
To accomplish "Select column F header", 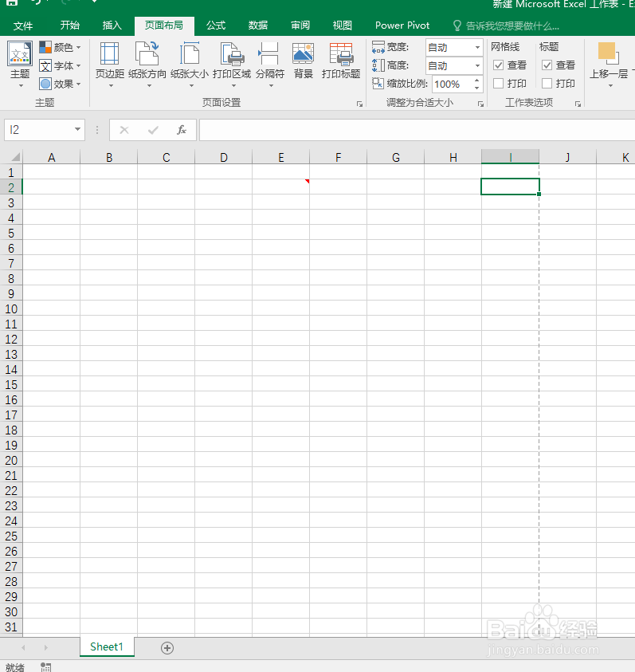I will click(x=339, y=157).
